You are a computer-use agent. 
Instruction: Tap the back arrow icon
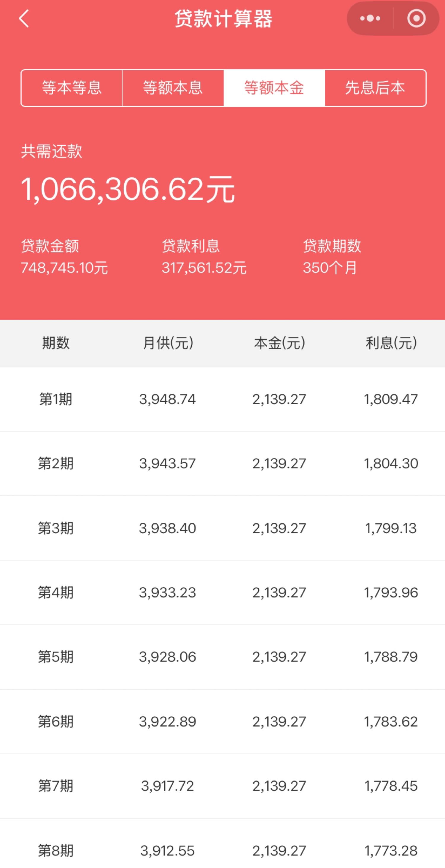[x=24, y=18]
